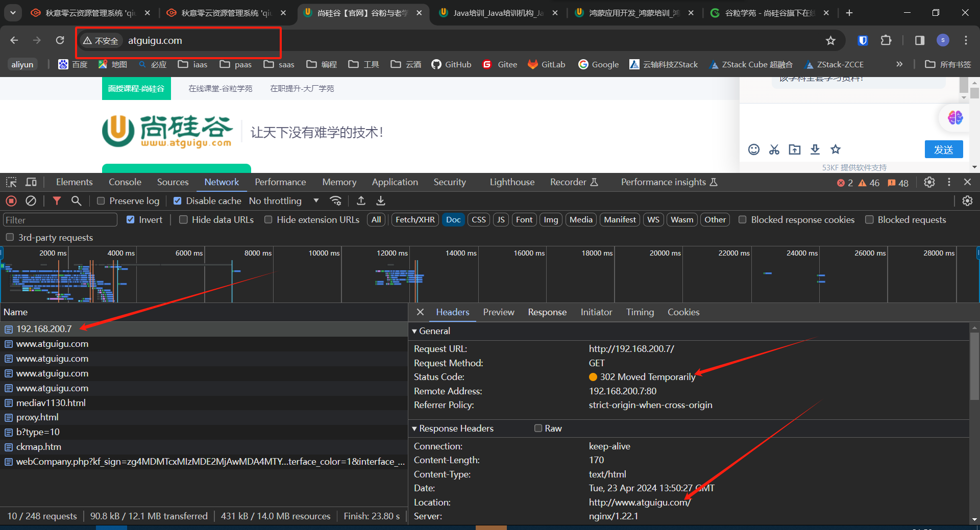Toggle the browser side panel

point(920,40)
